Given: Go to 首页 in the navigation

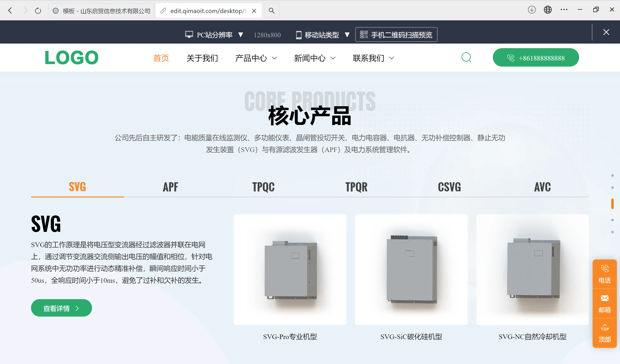Looking at the screenshot, I should tap(161, 58).
